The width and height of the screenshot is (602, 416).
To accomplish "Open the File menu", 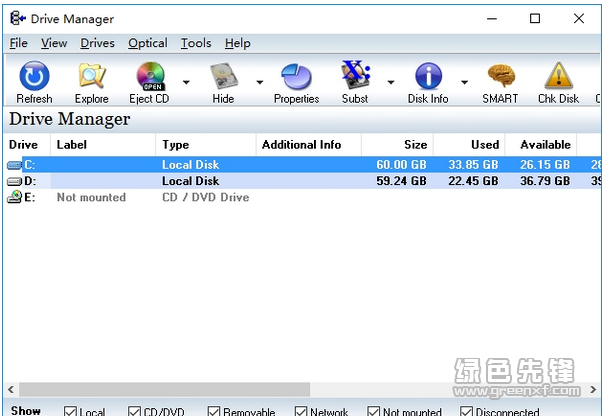I will coord(18,43).
